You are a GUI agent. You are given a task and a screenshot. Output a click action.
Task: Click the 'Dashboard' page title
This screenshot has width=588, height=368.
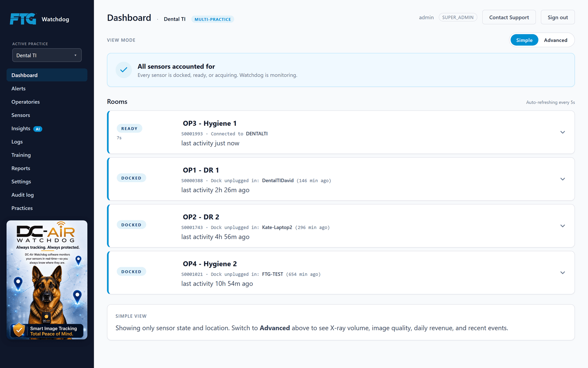pyautogui.click(x=129, y=18)
